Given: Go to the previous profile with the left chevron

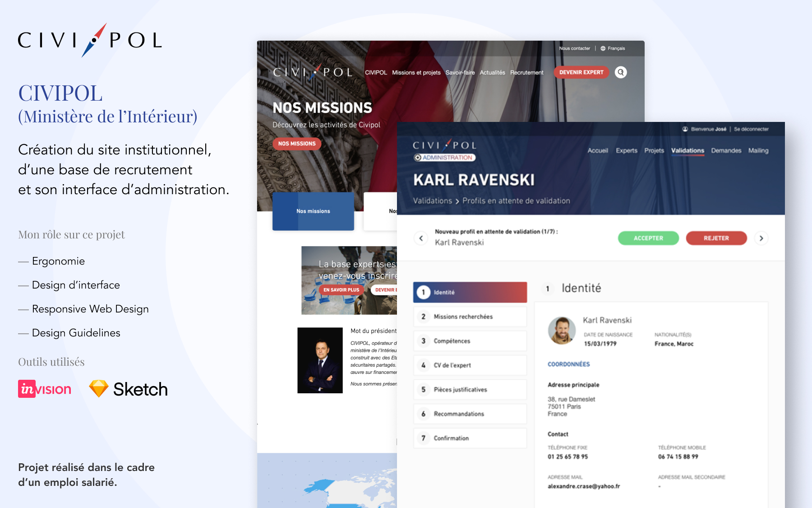Looking at the screenshot, I should tap(421, 238).
